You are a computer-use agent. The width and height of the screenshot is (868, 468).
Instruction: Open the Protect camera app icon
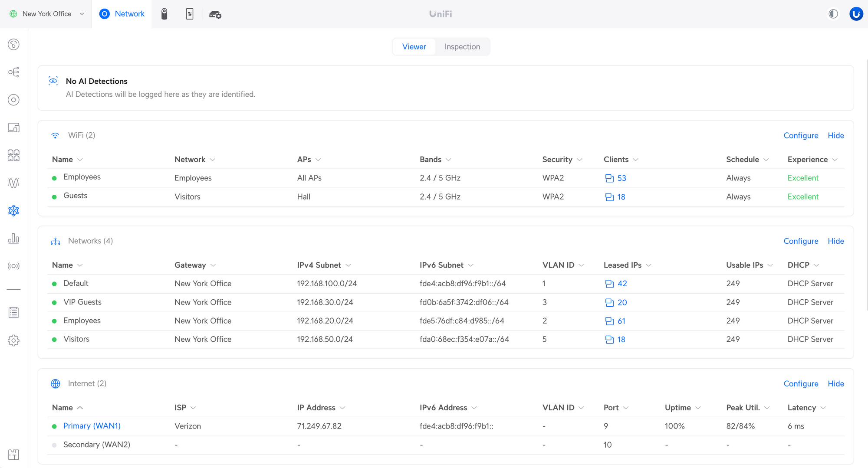click(x=164, y=14)
